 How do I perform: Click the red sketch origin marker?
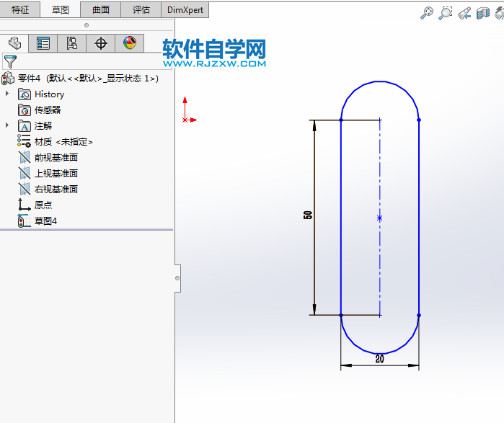(185, 120)
